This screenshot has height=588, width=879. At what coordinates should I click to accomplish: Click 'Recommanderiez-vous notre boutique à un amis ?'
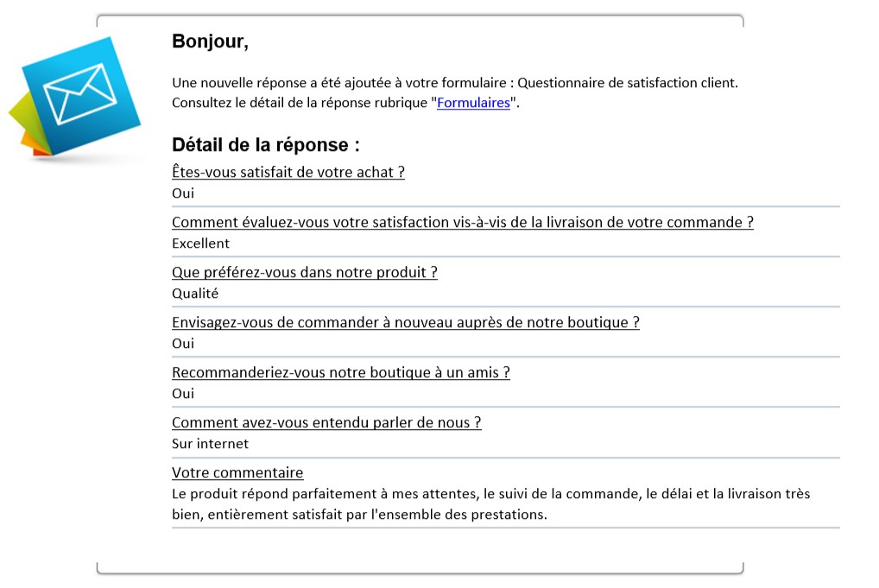pyautogui.click(x=341, y=373)
